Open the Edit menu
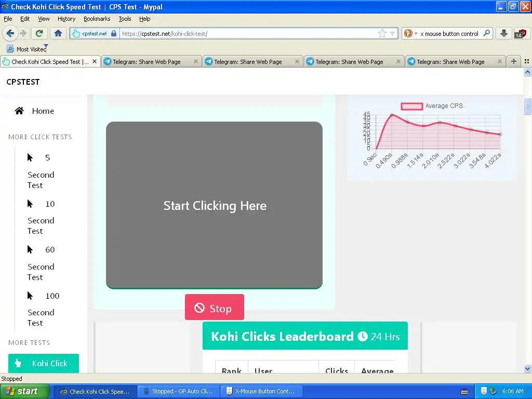Image resolution: width=532 pixels, height=399 pixels. click(25, 19)
